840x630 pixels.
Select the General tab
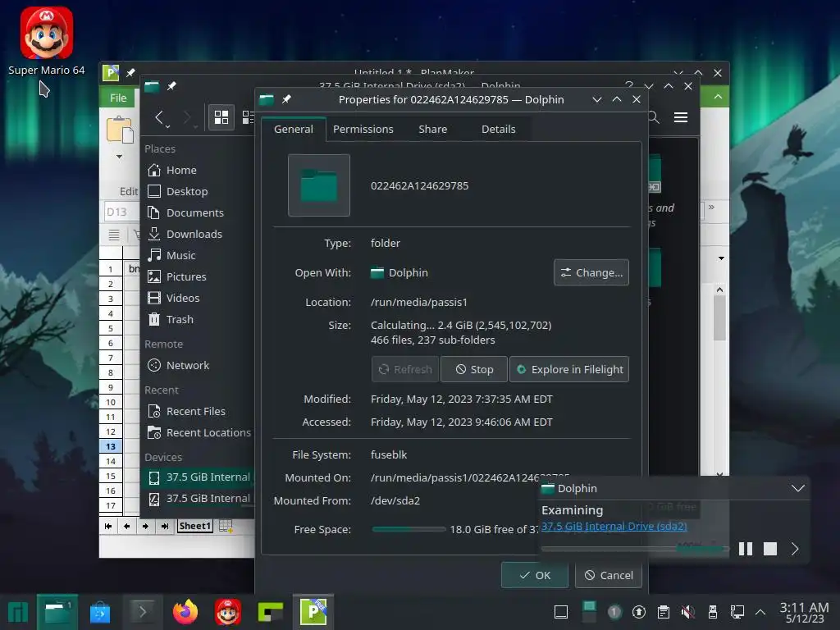[x=293, y=129]
